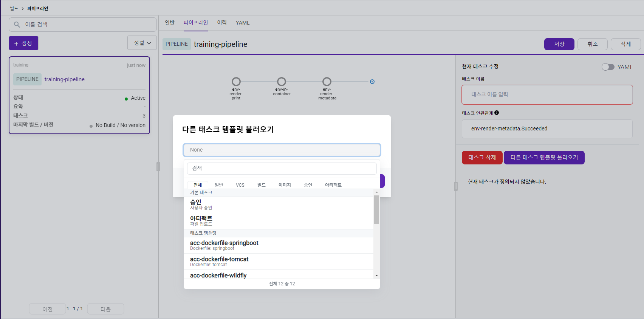644x319 pixels.
Task: Select the 아티팩트 filter tab
Action: (x=333, y=185)
